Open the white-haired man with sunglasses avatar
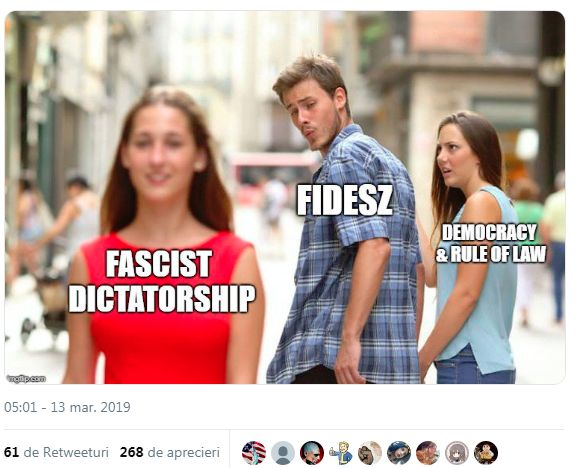This screenshot has height=468, width=583. (x=312, y=452)
